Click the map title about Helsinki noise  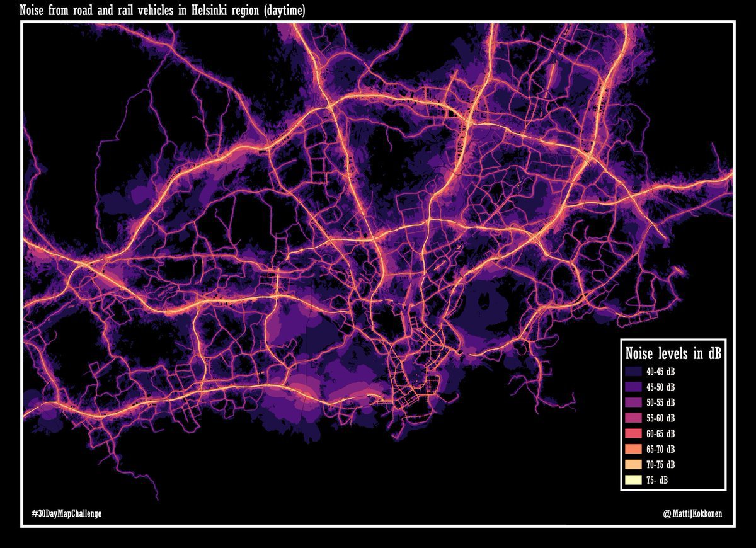(x=163, y=10)
